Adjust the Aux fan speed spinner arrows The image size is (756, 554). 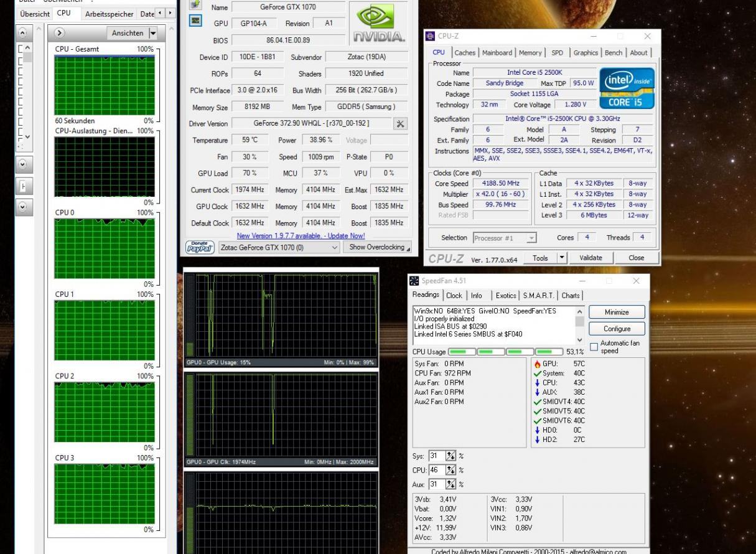click(x=451, y=484)
